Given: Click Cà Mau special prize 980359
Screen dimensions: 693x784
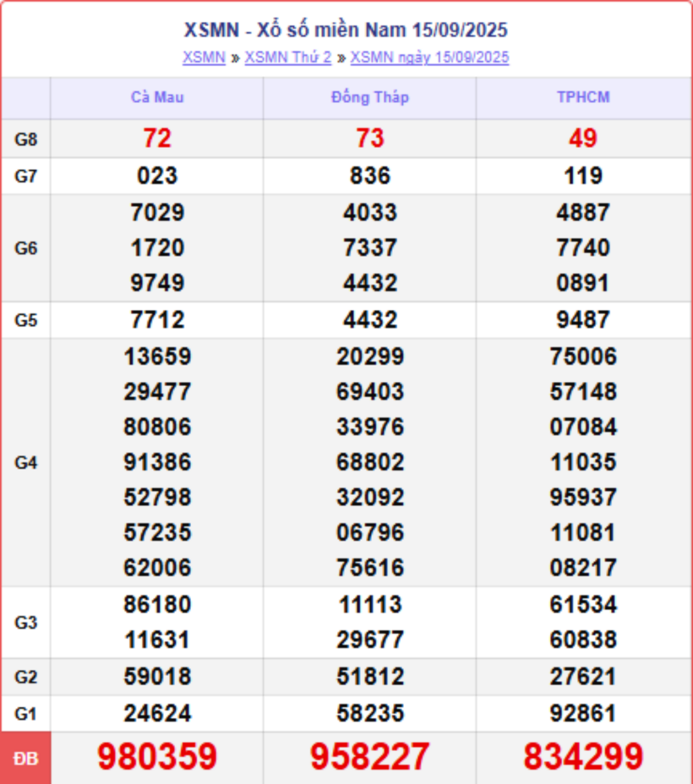Looking at the screenshot, I should (157, 757).
